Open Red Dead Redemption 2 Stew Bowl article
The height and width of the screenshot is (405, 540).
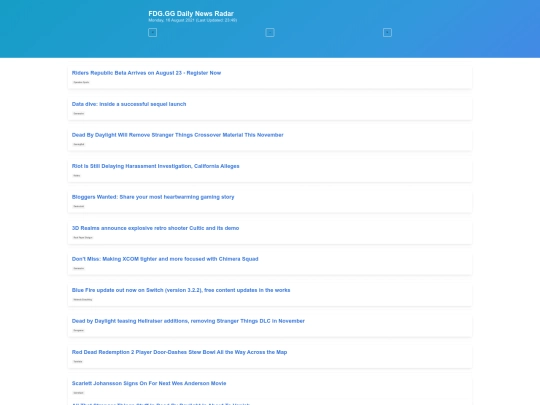tap(179, 352)
